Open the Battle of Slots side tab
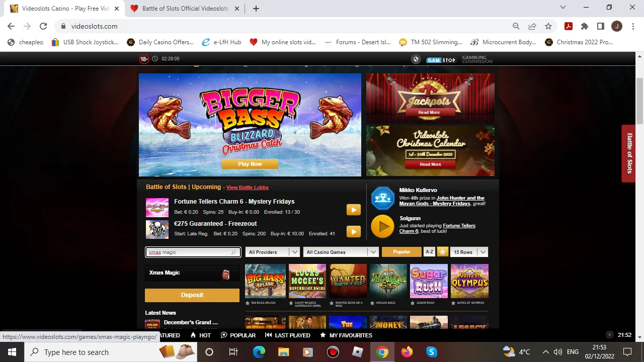 (629, 153)
